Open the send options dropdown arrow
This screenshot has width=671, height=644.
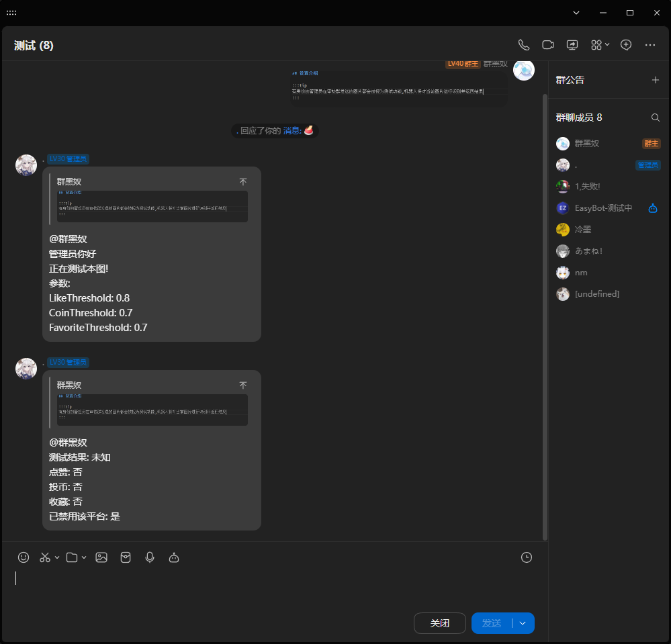(523, 623)
